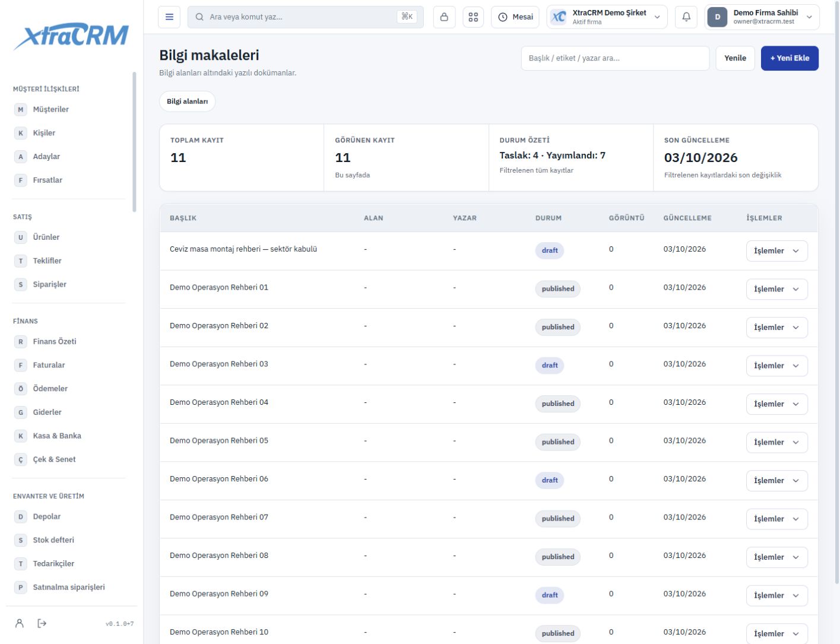Image resolution: width=840 pixels, height=644 pixels.
Task: Click the Ara veya komut yaz search box
Action: [306, 17]
